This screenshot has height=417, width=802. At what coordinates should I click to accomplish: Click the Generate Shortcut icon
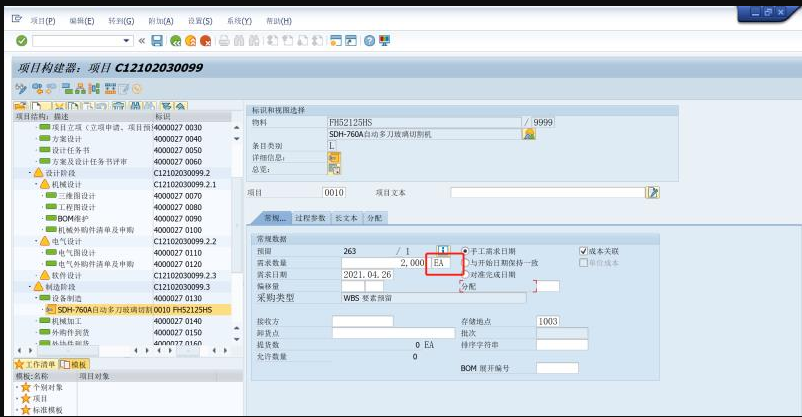(351, 40)
